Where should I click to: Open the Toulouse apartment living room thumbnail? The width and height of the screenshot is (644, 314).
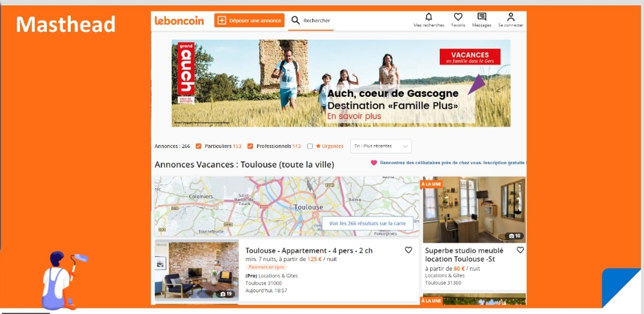[x=196, y=269]
